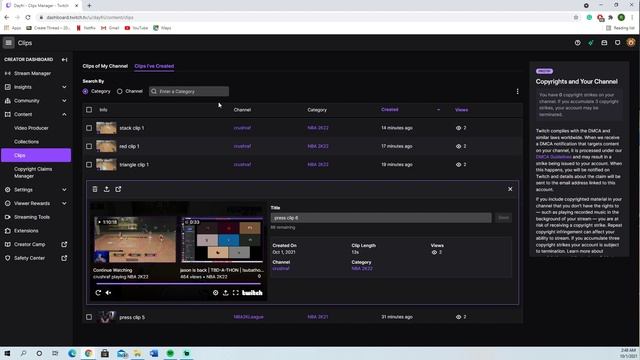Screen dimensions: 640x360
Task: Open clip in new window icon
Action: (118, 189)
